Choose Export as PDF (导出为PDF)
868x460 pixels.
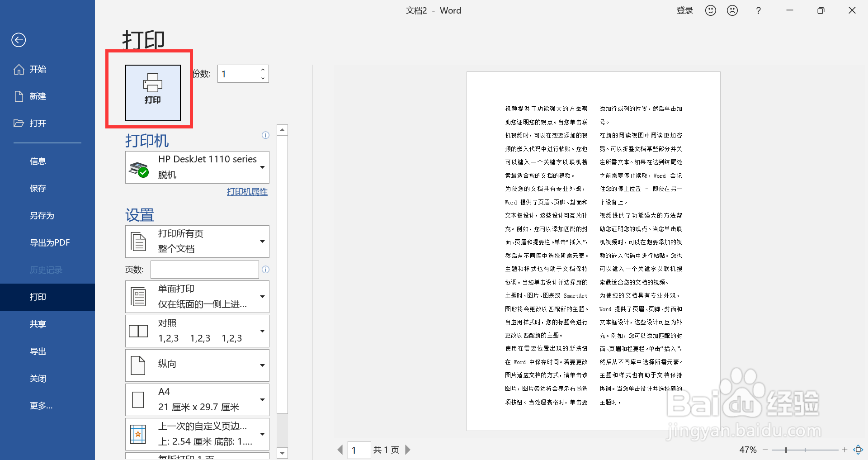pos(50,243)
